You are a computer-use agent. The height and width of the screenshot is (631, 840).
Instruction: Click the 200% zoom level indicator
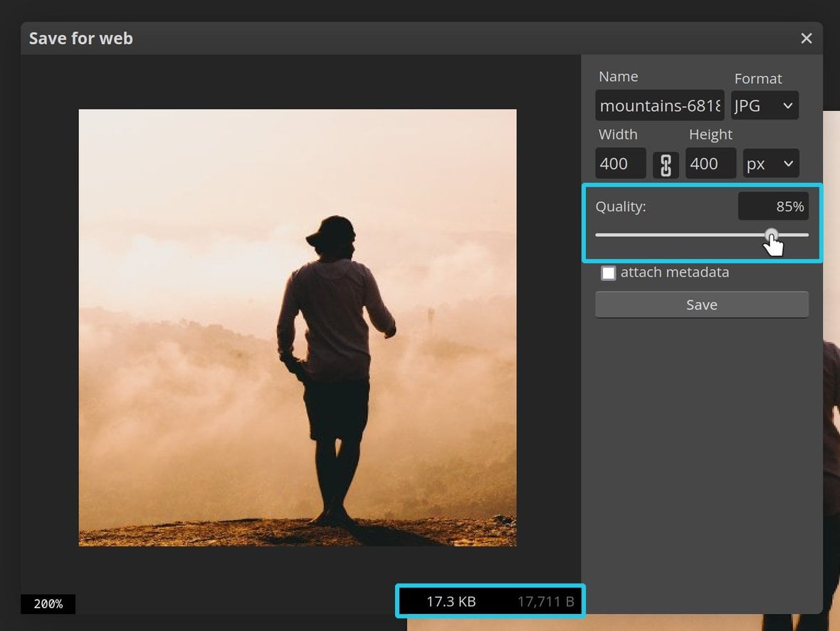pyautogui.click(x=48, y=604)
